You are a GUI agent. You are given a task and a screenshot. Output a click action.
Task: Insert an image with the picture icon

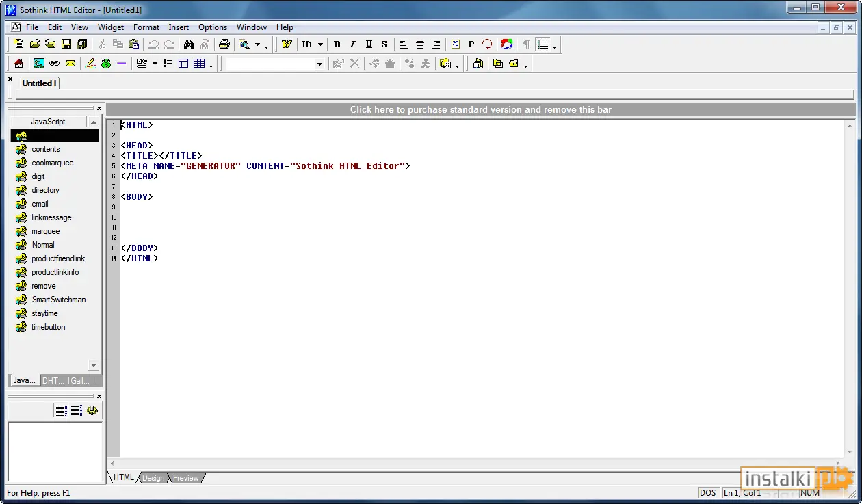[x=39, y=64]
